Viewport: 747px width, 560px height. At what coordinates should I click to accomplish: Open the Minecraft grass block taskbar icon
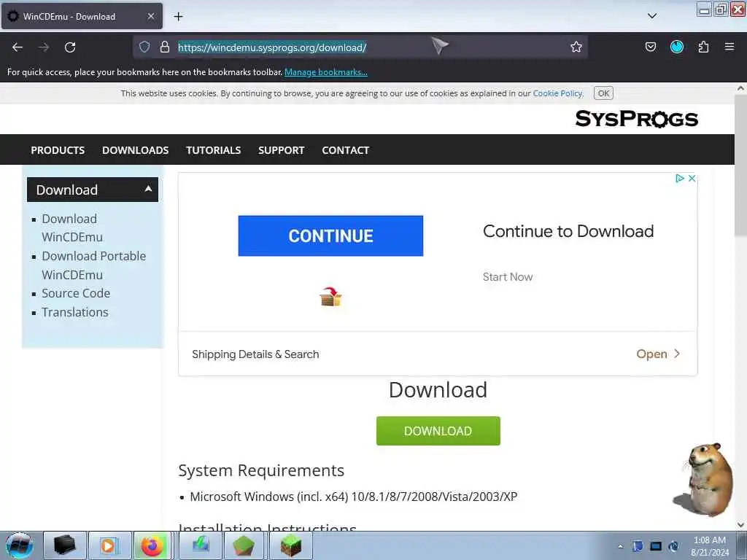[x=290, y=545]
